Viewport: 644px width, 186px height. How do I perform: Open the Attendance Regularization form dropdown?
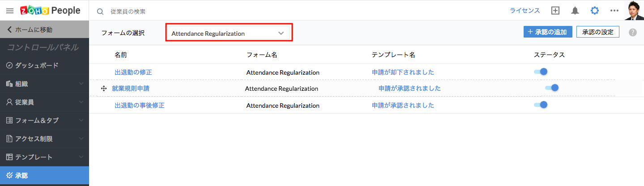click(229, 33)
